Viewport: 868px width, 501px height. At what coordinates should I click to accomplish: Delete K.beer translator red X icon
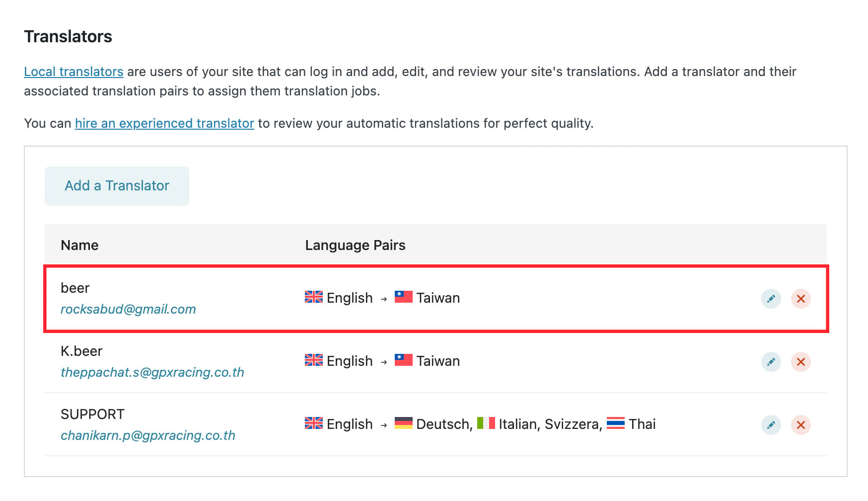coord(800,362)
